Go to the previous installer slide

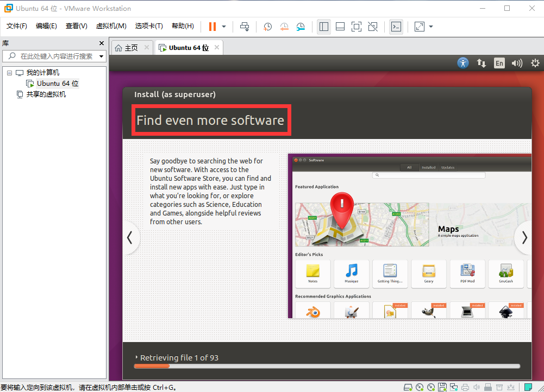[130, 238]
